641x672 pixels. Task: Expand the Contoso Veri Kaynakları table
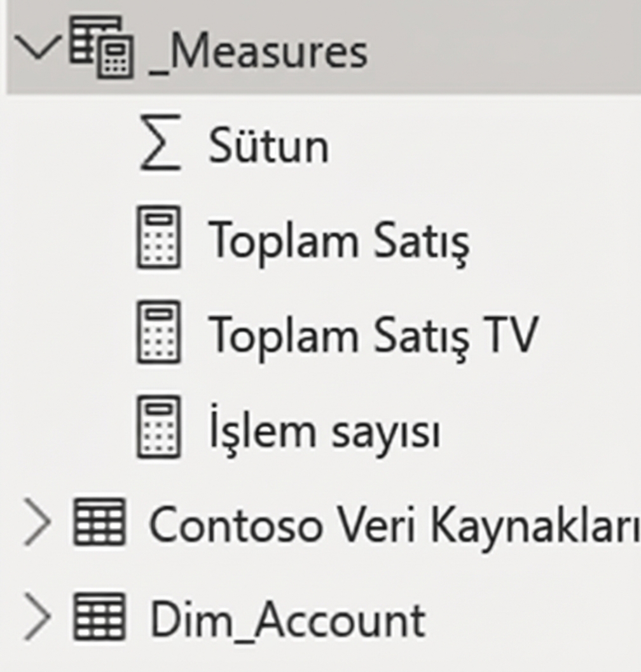click(38, 522)
